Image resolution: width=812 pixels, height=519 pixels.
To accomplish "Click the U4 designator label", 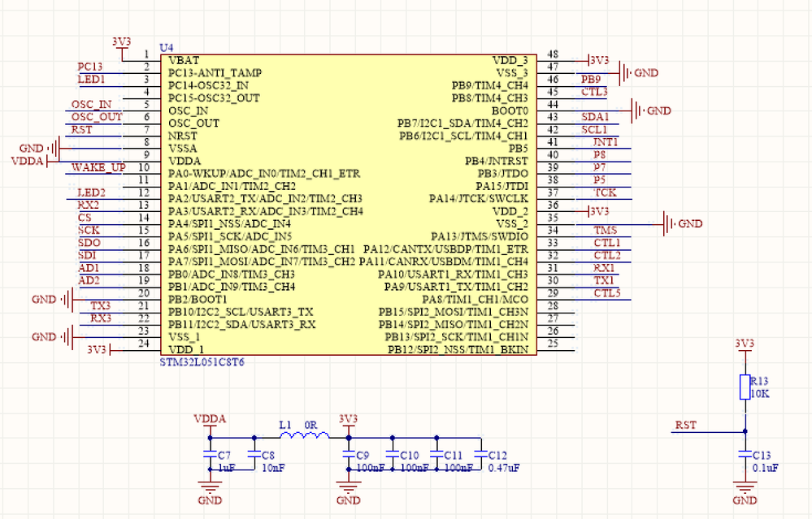I will pyautogui.click(x=167, y=48).
